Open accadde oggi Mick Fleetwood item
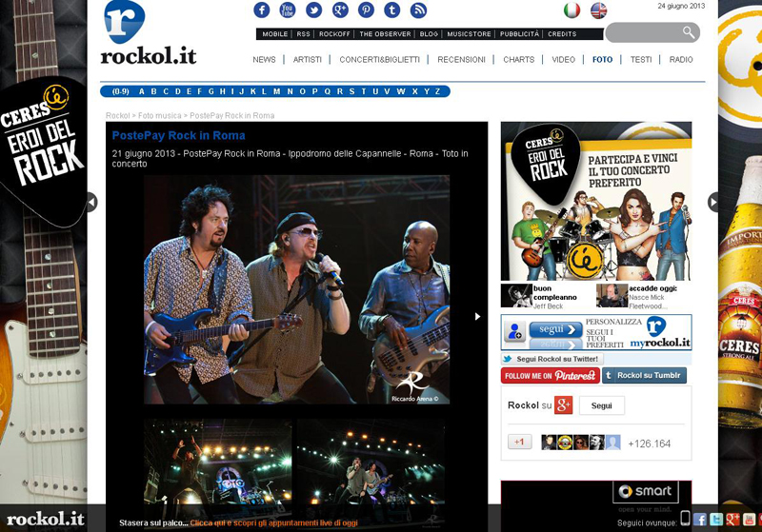This screenshot has height=532, width=762. tap(637, 297)
